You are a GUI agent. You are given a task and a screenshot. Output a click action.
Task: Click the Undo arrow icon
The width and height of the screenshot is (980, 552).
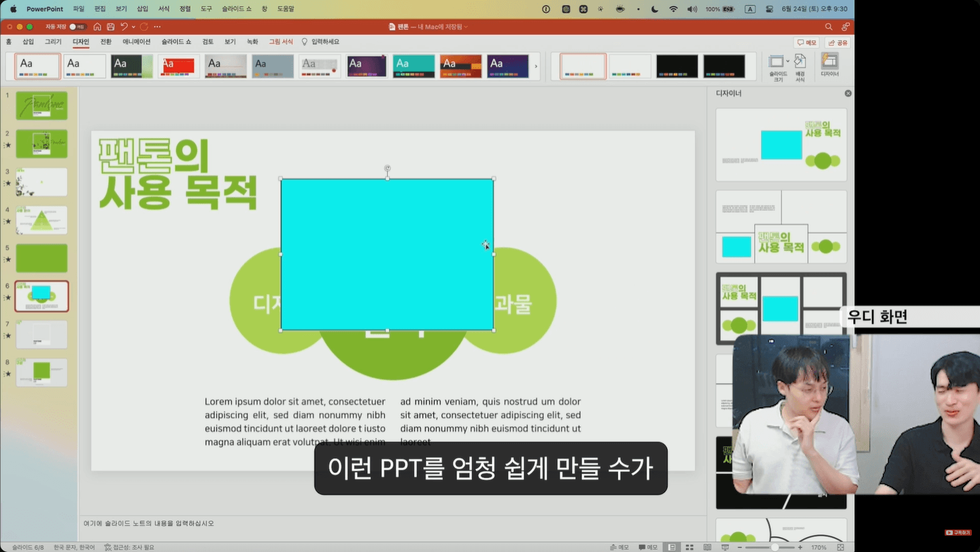pos(124,27)
